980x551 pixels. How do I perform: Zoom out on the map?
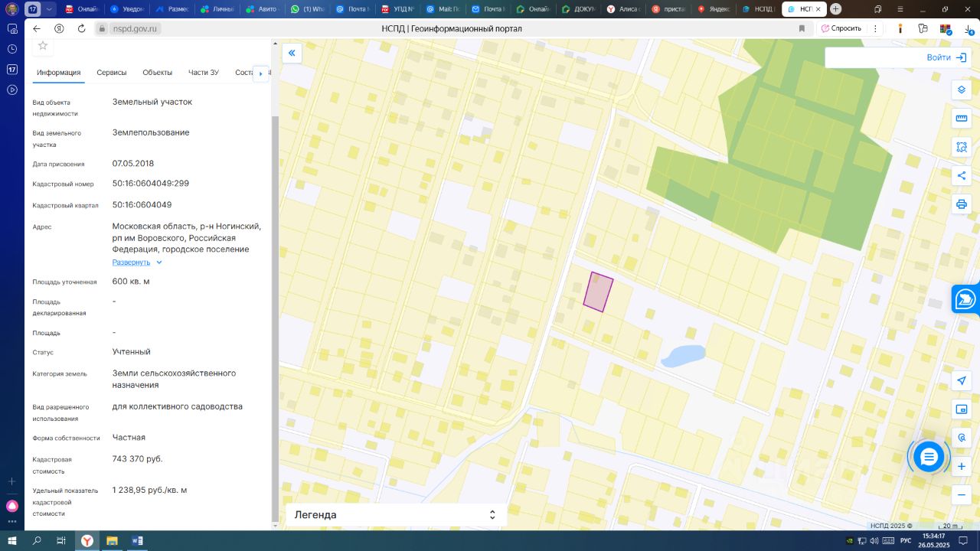[x=962, y=495]
